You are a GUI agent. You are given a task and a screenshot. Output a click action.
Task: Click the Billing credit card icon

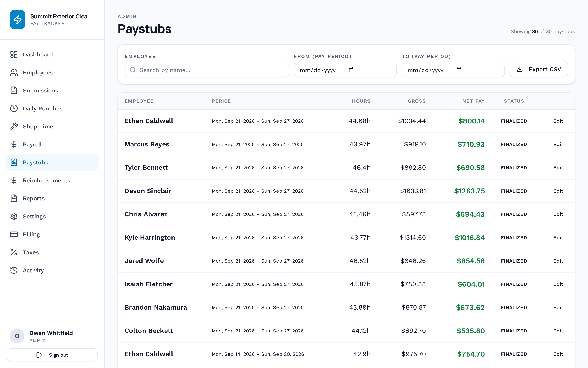coord(14,234)
